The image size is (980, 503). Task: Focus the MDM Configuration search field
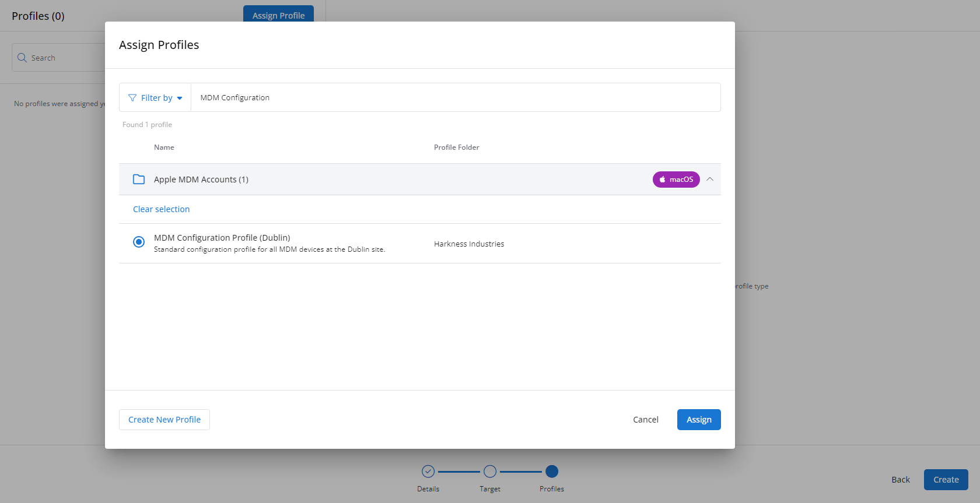[456, 97]
